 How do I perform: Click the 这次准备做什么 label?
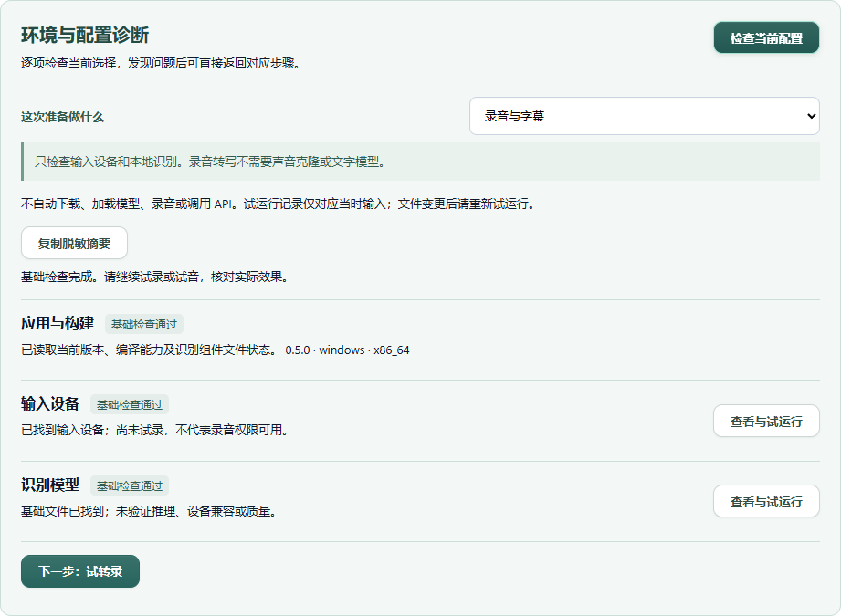[x=62, y=117]
